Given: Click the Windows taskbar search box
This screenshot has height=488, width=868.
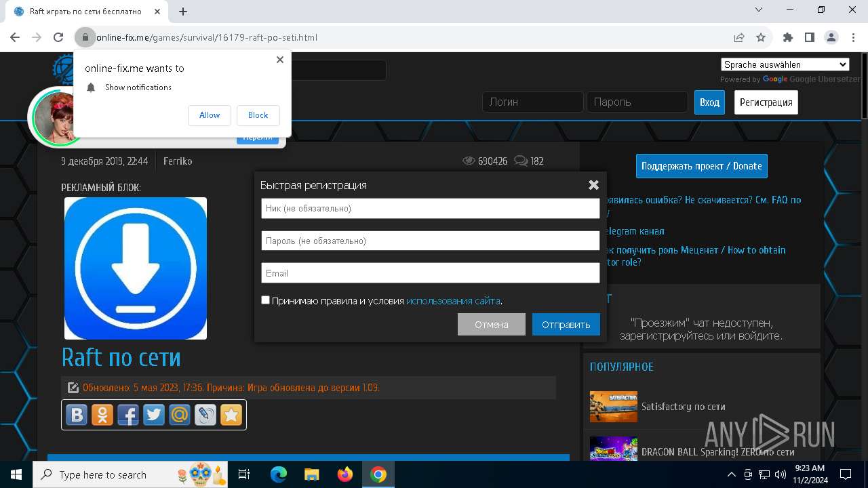Looking at the screenshot, I should click(132, 474).
